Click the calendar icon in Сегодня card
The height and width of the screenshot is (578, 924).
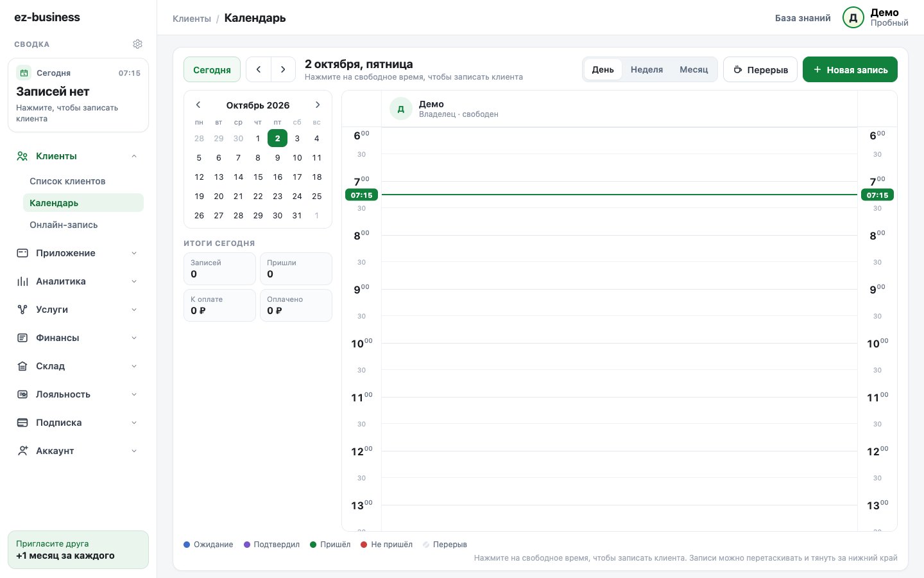tap(24, 73)
